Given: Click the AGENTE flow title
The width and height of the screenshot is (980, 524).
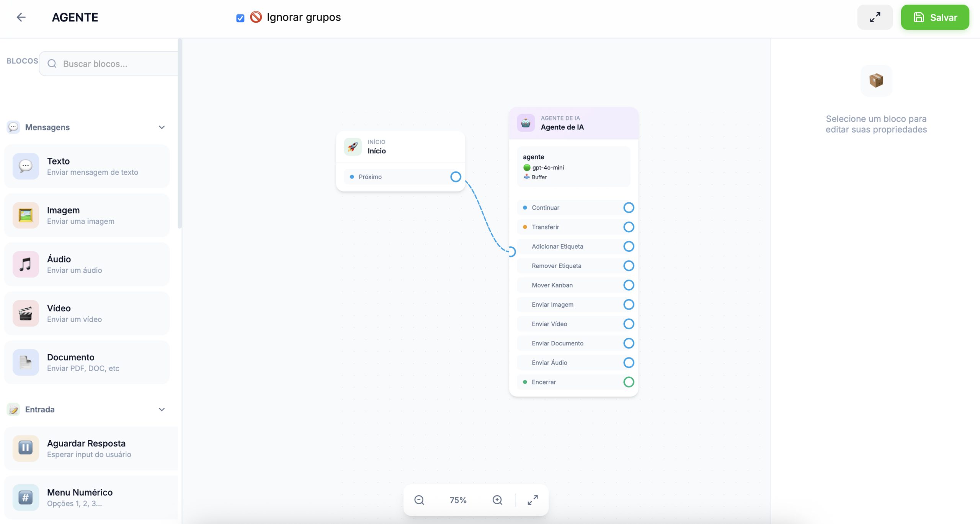Looking at the screenshot, I should 75,17.
